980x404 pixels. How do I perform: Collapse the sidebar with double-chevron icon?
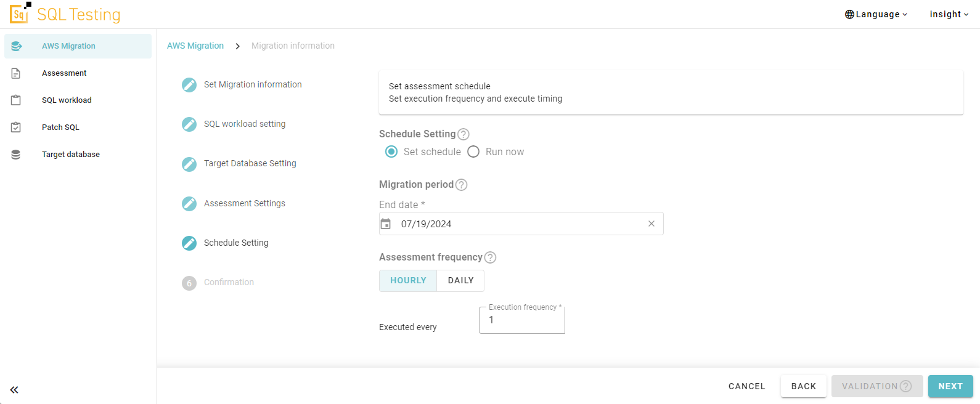pyautogui.click(x=14, y=390)
